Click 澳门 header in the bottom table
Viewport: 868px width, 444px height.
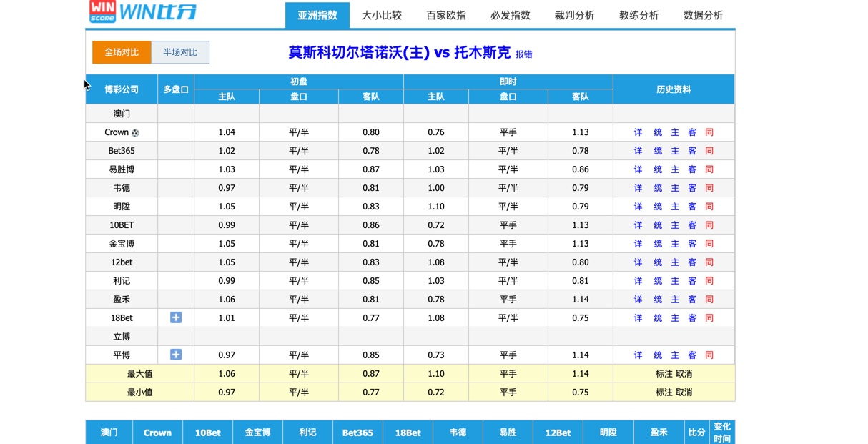click(109, 433)
